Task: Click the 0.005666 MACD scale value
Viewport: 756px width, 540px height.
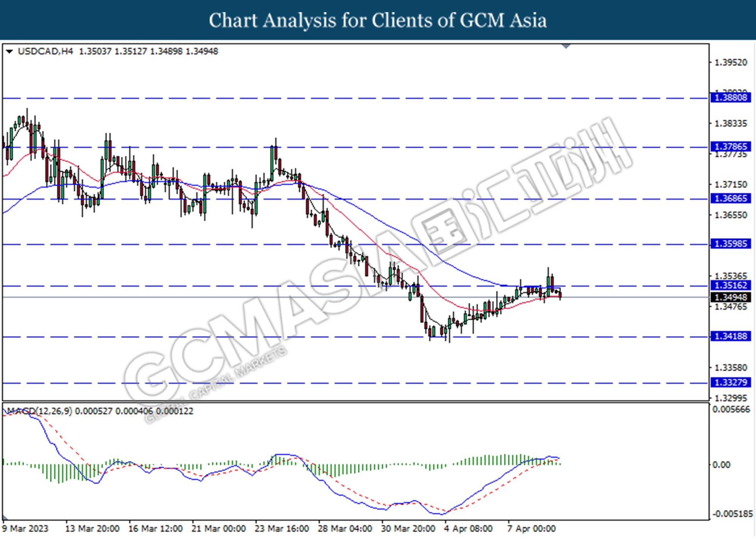Action: point(731,410)
